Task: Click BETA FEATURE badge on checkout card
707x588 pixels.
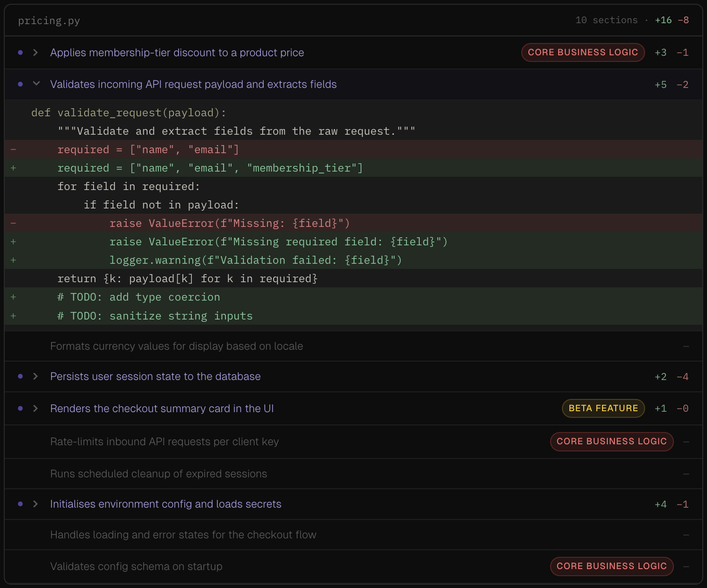Action: pyautogui.click(x=603, y=408)
